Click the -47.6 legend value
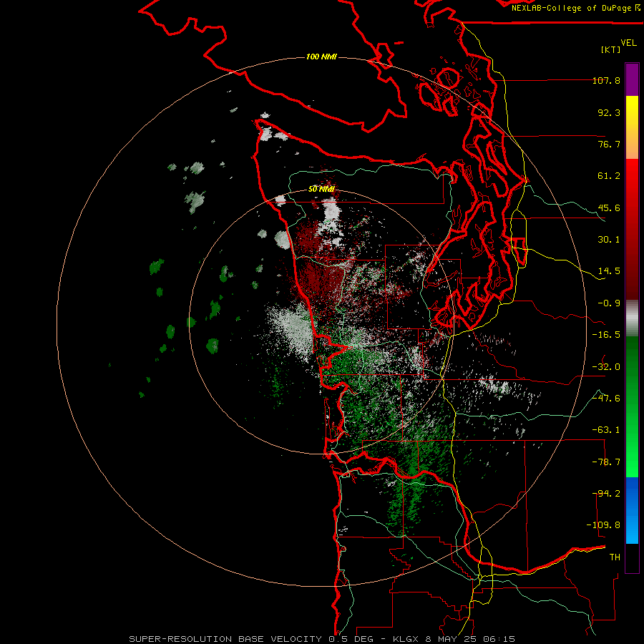 pyautogui.click(x=606, y=399)
